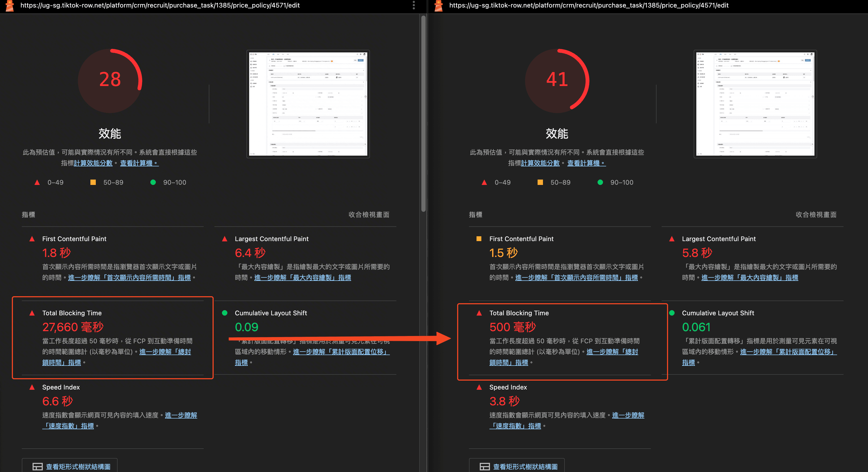This screenshot has width=868, height=472.
Task: Click the orange square beside First Contentful Paint 1.5秒
Action: pyautogui.click(x=479, y=239)
